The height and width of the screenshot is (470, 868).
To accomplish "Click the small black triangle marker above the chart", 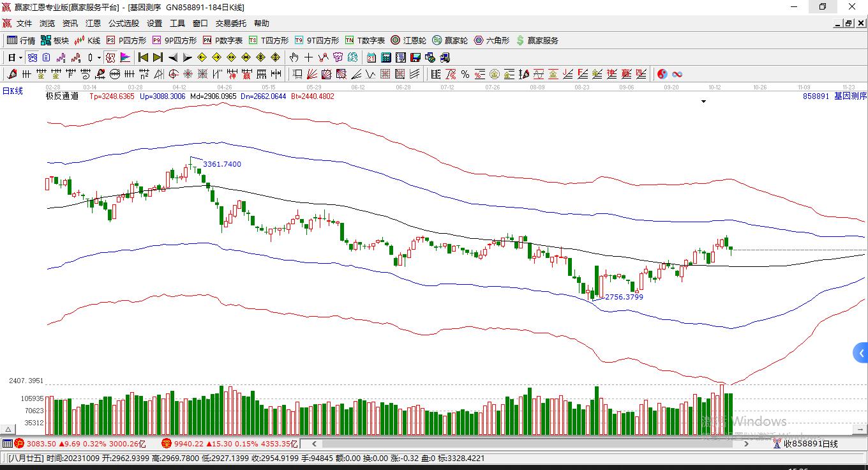I will point(703,101).
